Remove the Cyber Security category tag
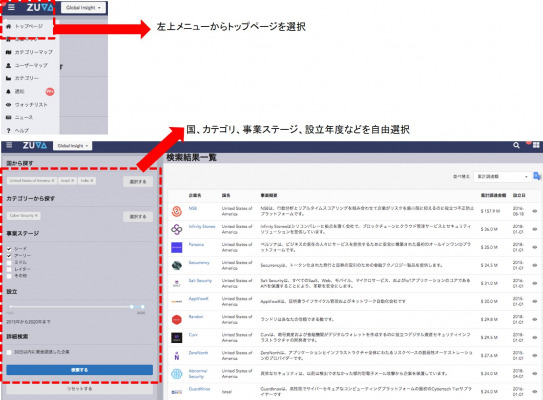Image resolution: width=543 pixels, height=400 pixels. tap(36, 215)
